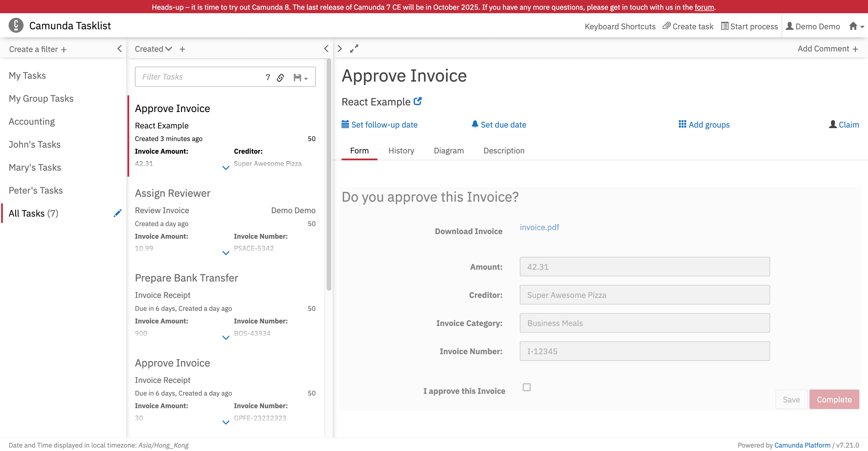Toggle the I approve this Invoice checkbox
The image size is (868, 451).
(526, 387)
